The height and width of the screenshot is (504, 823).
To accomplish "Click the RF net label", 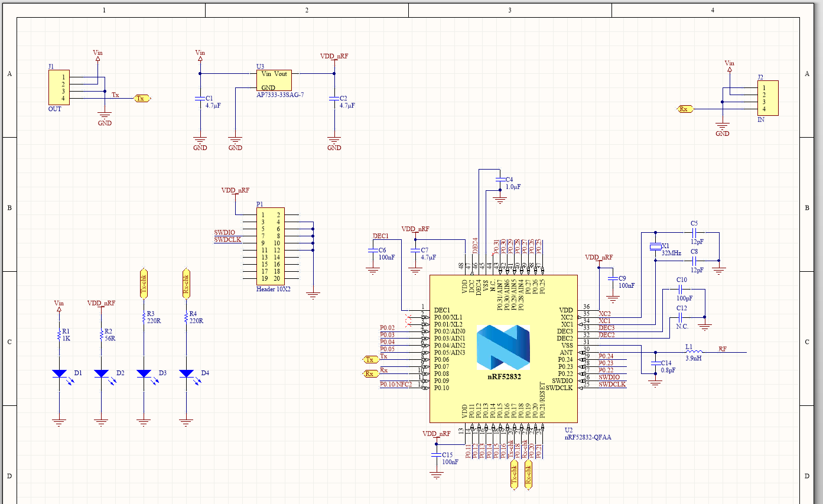I will 723,349.
